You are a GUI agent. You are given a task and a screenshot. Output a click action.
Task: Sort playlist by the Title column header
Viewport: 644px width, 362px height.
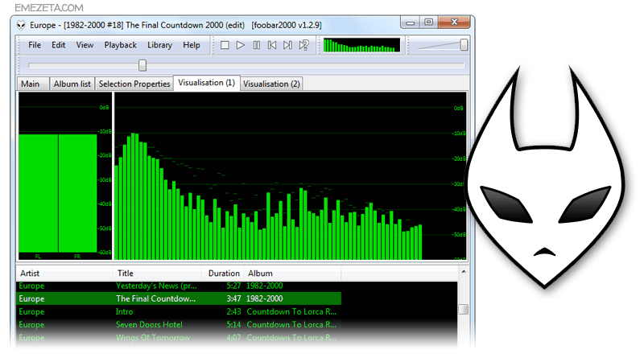click(x=157, y=274)
